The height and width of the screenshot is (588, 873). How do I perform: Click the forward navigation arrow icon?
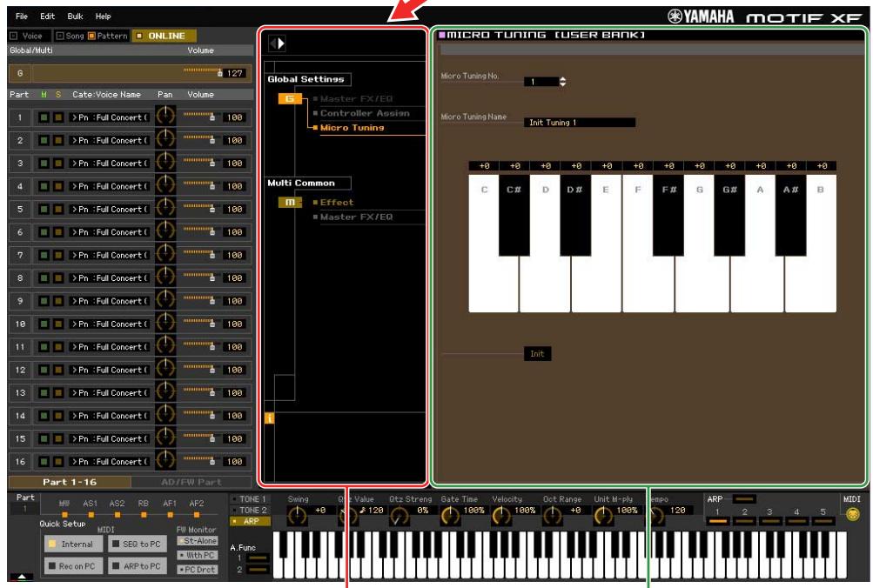pyautogui.click(x=281, y=43)
